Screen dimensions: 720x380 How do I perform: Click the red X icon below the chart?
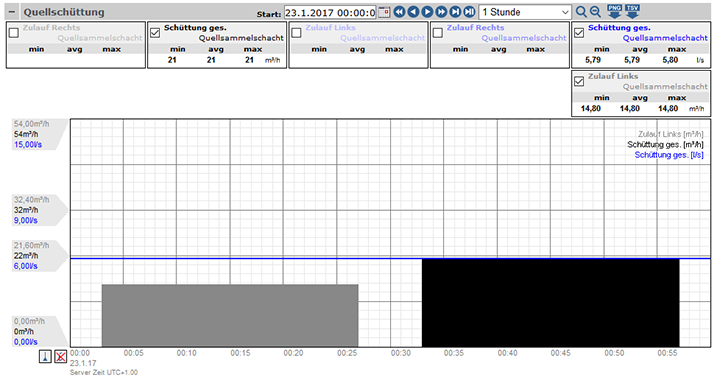point(61,357)
